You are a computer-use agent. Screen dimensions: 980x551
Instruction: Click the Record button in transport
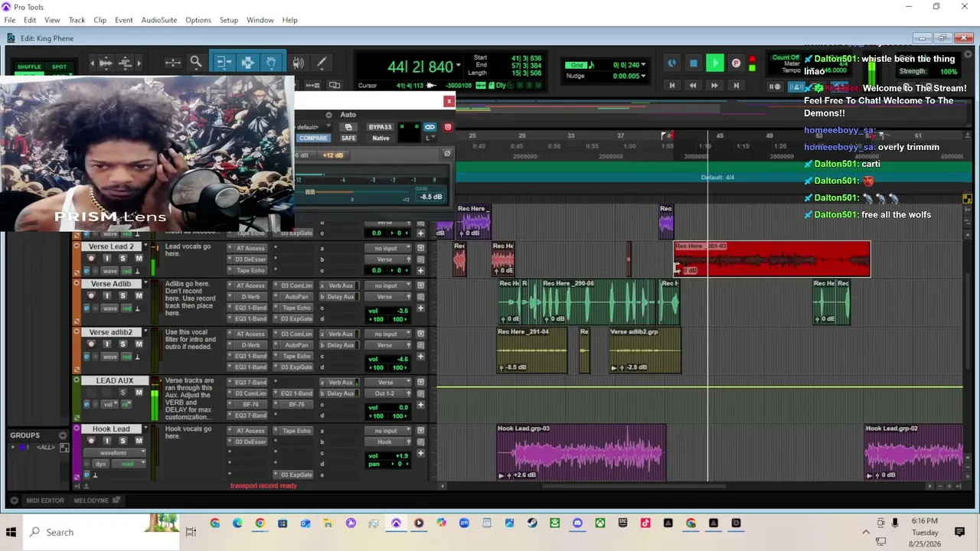(736, 64)
